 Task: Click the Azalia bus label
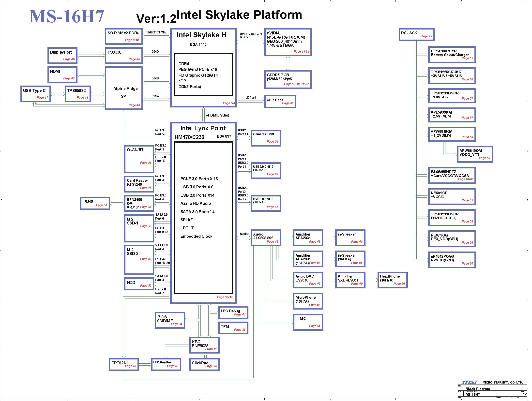(244, 234)
